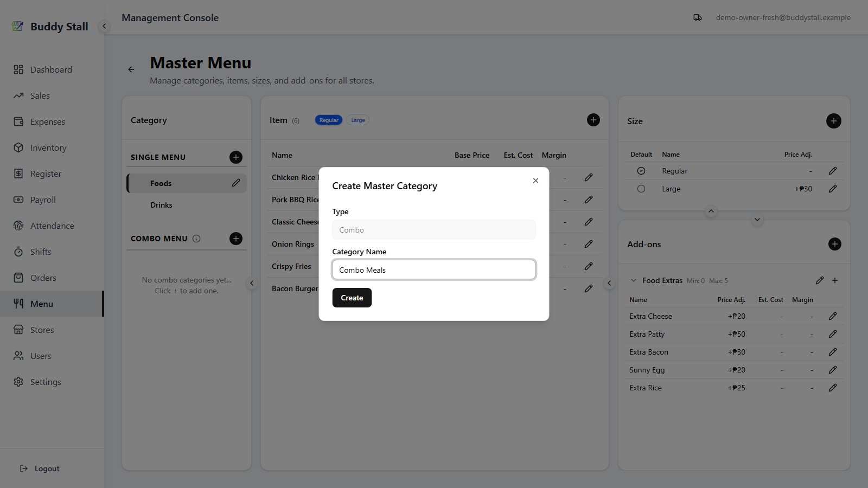Edit the Extra Bacon add-on
Viewport: 868px width, 488px height.
tap(833, 352)
